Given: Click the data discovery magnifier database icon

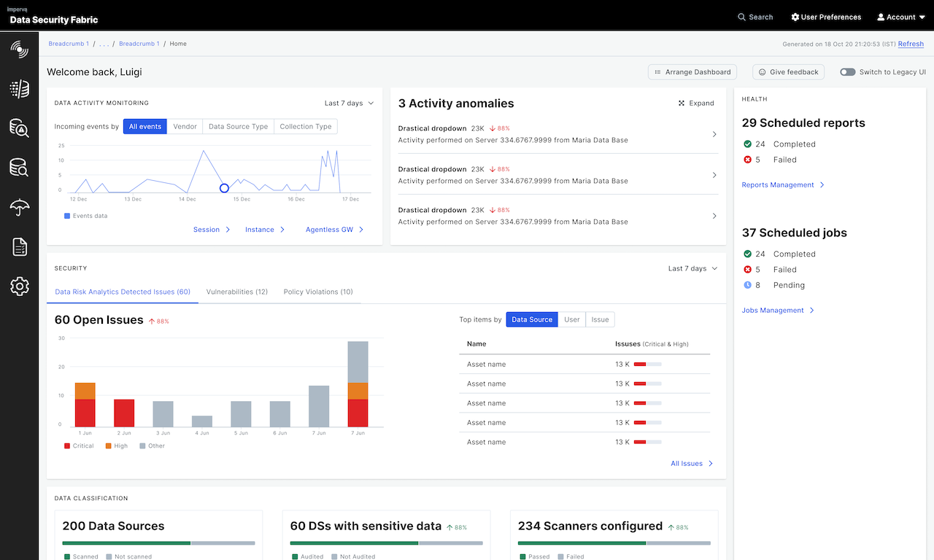Looking at the screenshot, I should click(19, 168).
